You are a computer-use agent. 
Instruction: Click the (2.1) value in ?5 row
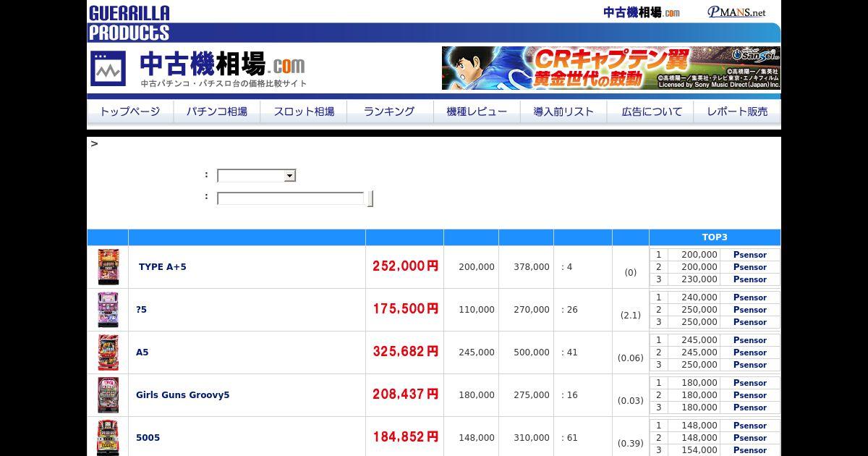pos(631,316)
